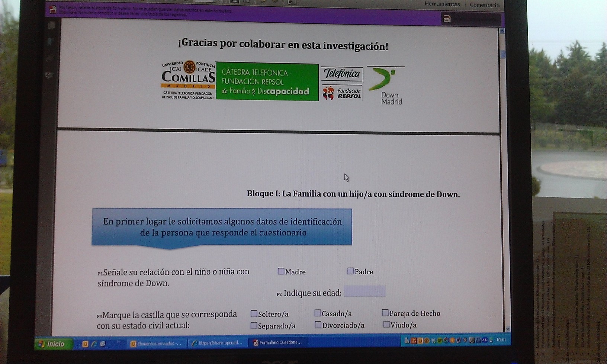Viewport: 607px width, 364px height.
Task: Click the Outlook quick launch icon
Action: (x=85, y=344)
